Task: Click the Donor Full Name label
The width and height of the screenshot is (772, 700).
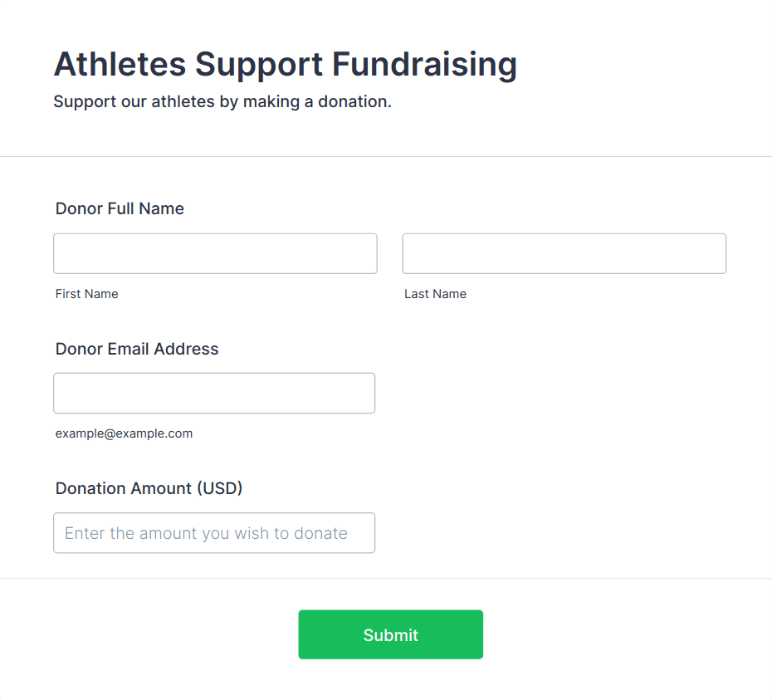Action: tap(120, 208)
